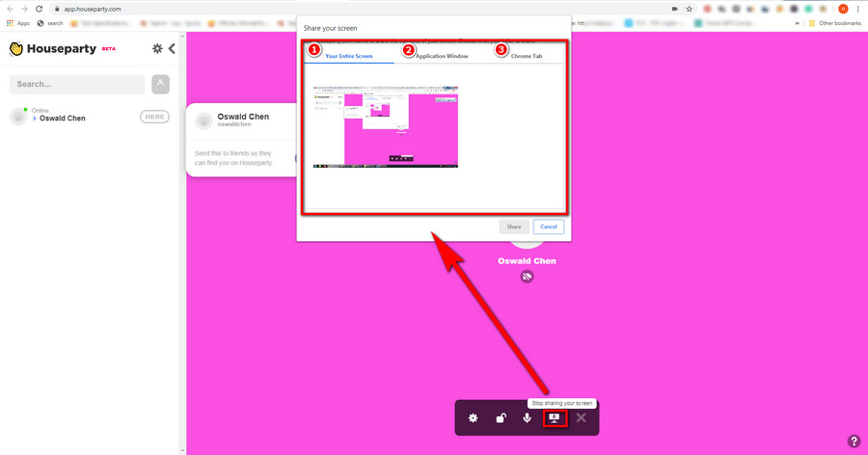
Task: Click the browser Back arrow
Action: (x=10, y=9)
